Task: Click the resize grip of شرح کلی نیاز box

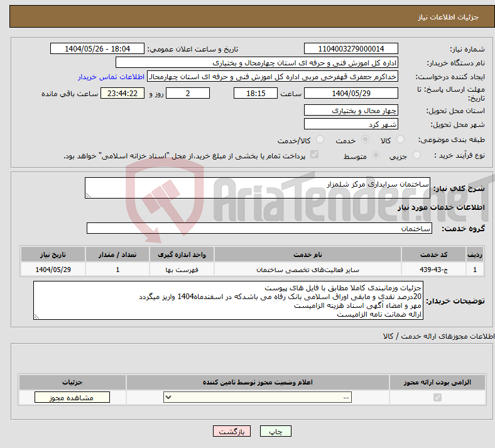Action: [x=88, y=195]
